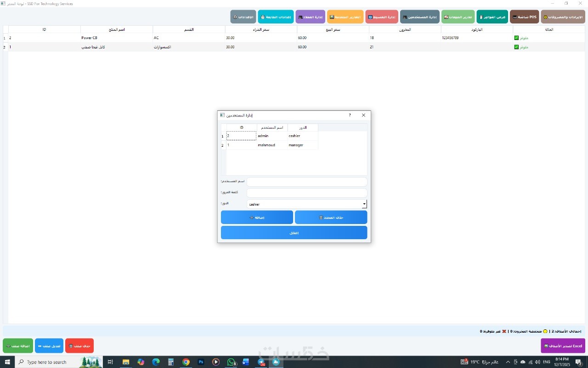Open Photoshop from the taskbar
Screen dimensions: 588x368
point(201,362)
